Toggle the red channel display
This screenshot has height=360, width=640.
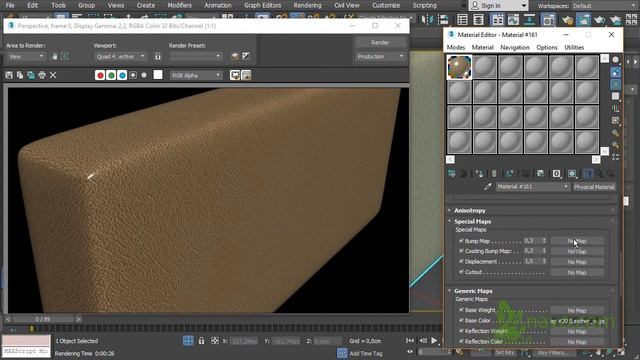click(x=100, y=75)
